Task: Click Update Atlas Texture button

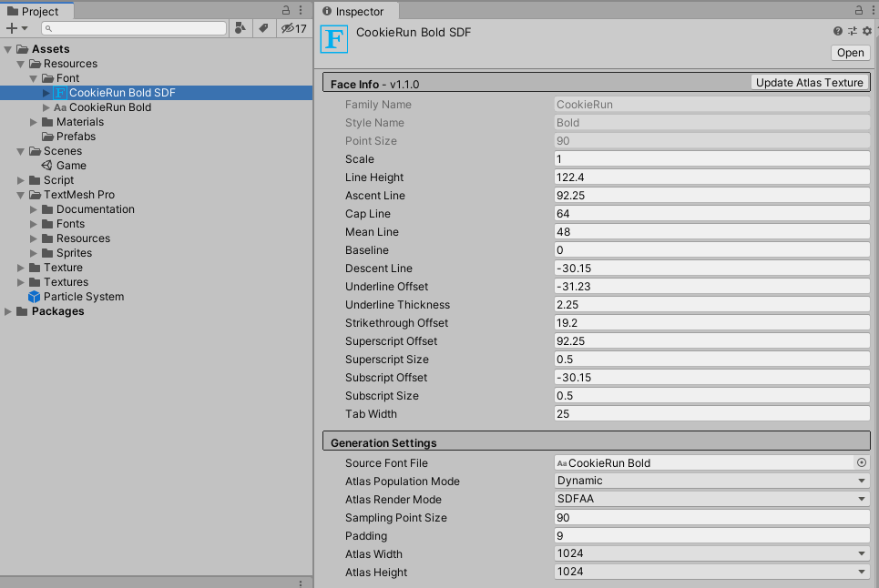Action: point(810,82)
